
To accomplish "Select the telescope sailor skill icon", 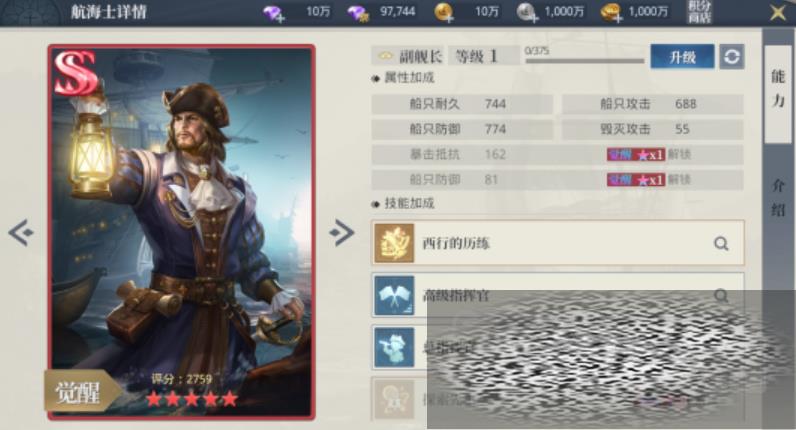I will tap(394, 347).
